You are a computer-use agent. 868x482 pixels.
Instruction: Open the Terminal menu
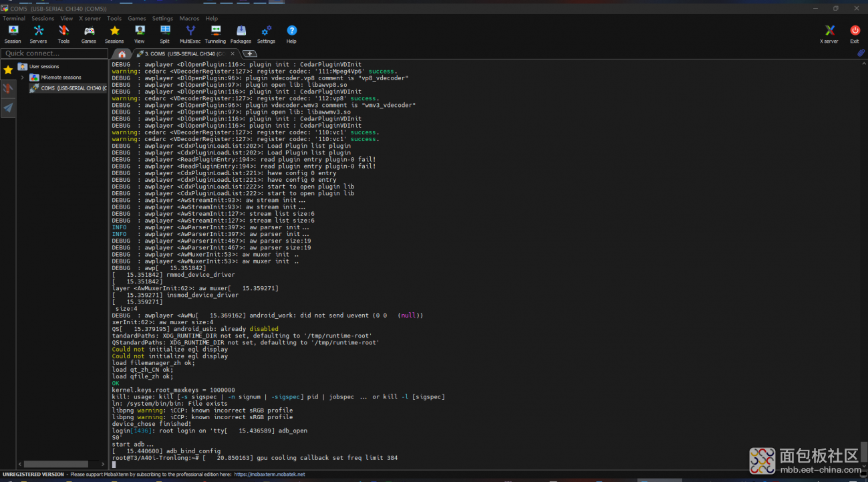14,19
